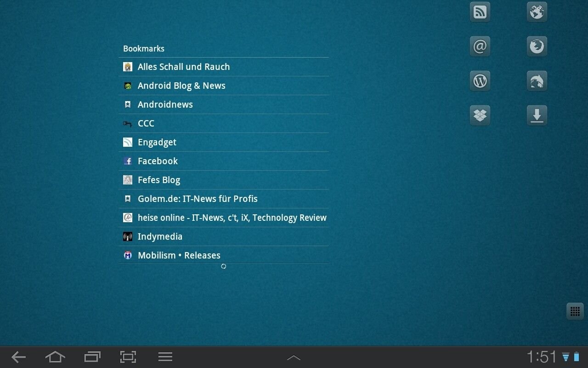Launch the Dolphin browser app icon
588x368 pixels.
[x=537, y=81]
